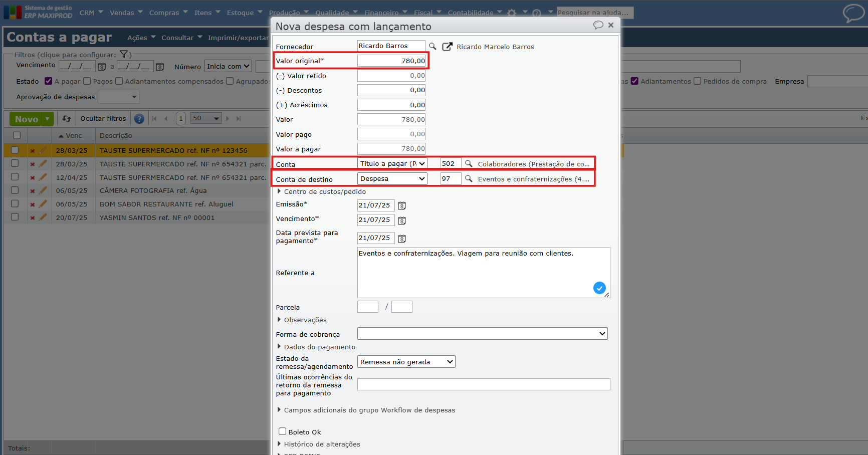The height and width of the screenshot is (455, 868).
Task: Expand Campos adicionais do grupo Workflow de despesas
Action: (366, 410)
